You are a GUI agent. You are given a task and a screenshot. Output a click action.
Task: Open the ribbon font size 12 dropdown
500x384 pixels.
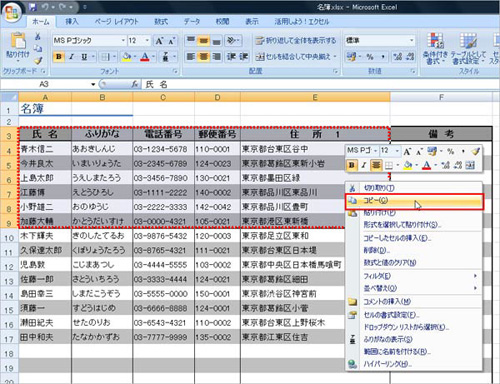147,41
